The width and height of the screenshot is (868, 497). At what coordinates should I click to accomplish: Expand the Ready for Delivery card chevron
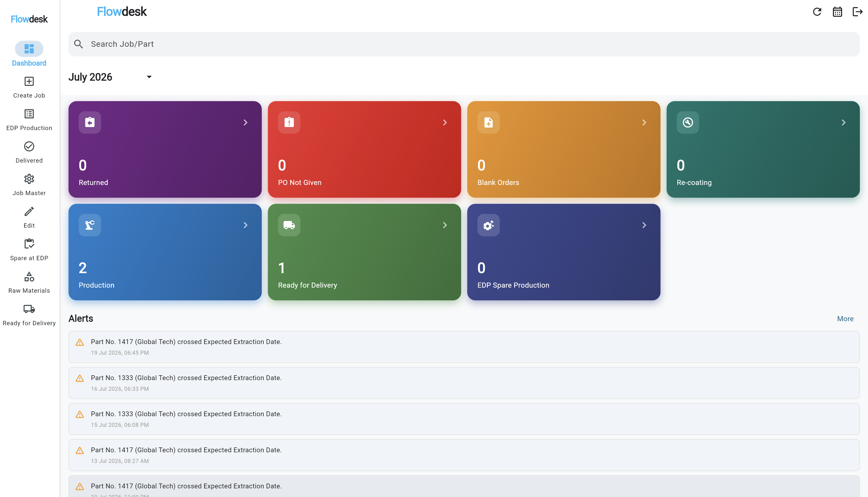pyautogui.click(x=445, y=225)
